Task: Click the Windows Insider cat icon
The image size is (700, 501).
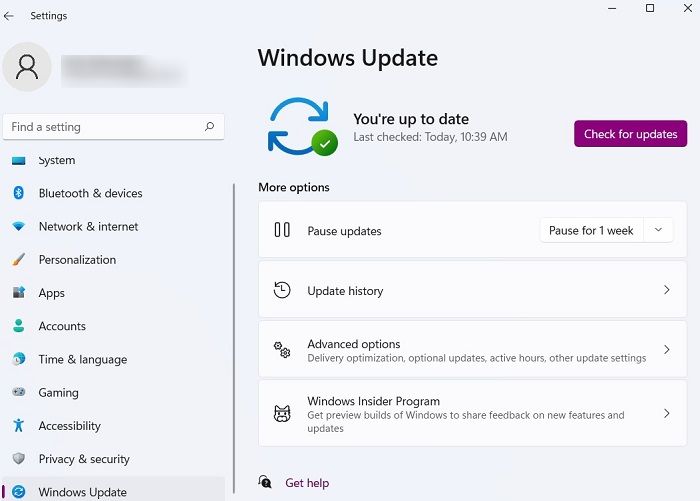Action: (282, 413)
